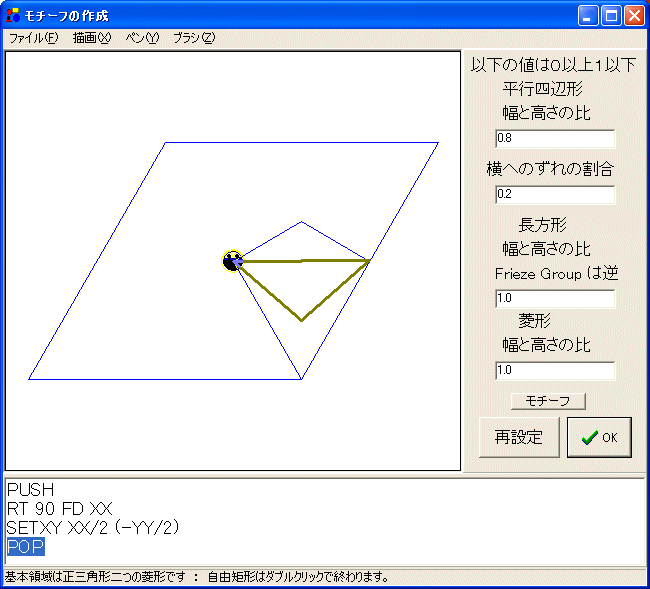Select the highlighted POP command line

point(26,547)
